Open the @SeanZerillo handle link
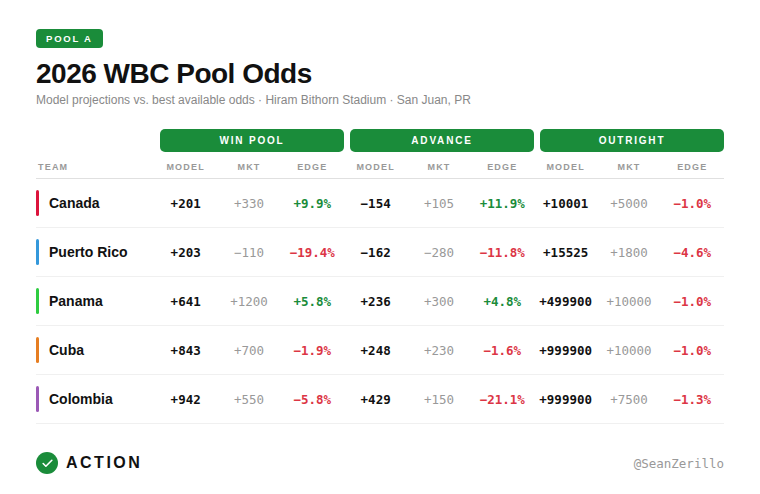Viewport: 760px width, 494px height. point(678,464)
